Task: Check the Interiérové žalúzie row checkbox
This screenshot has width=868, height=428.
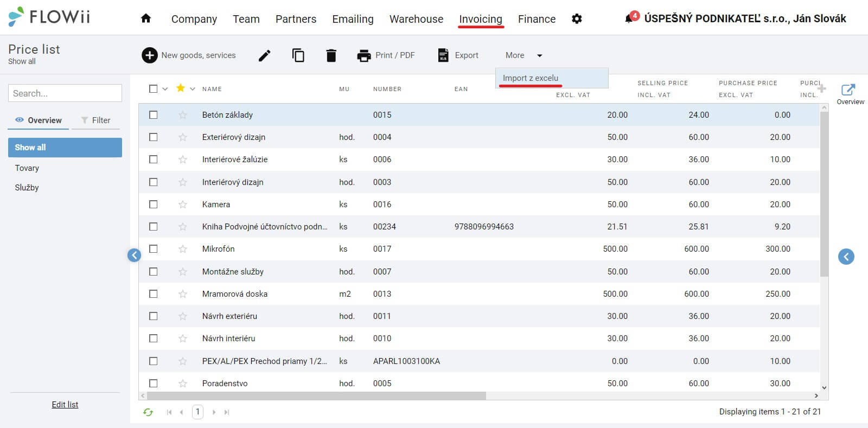Action: pos(154,159)
